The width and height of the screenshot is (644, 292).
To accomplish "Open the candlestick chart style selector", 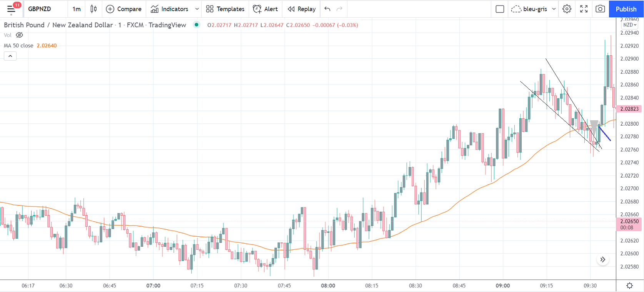I will click(93, 9).
